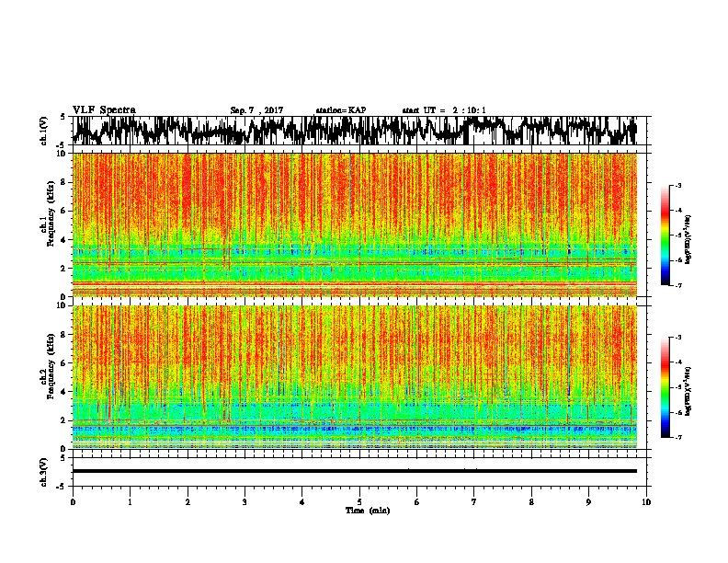The image size is (728, 563).
Task: Select the log(PSD) unit label beside ch.2 colorbar
Action: [x=688, y=391]
